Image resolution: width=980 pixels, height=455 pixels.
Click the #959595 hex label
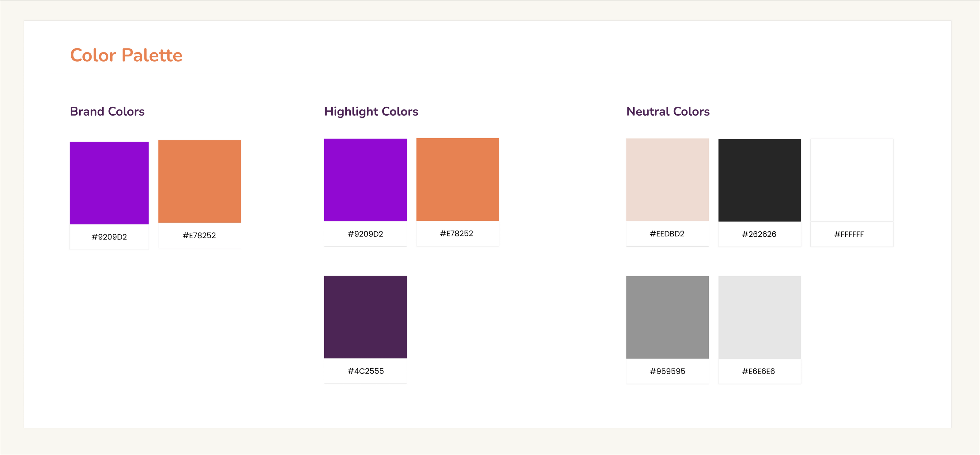coord(667,371)
